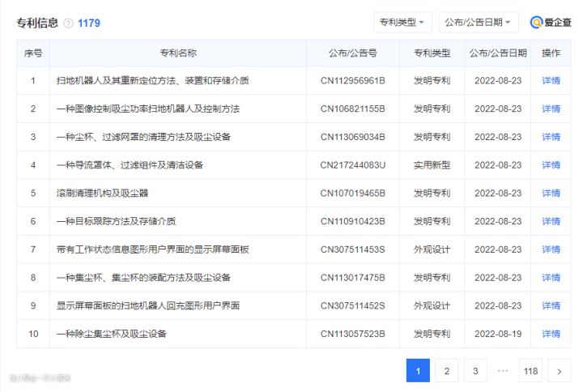Image resolution: width=583 pixels, height=392 pixels.
Task: Go to last page 118
Action: tap(530, 371)
